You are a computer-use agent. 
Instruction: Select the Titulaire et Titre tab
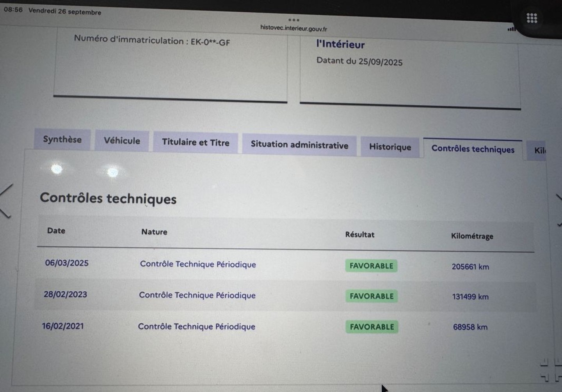[196, 142]
